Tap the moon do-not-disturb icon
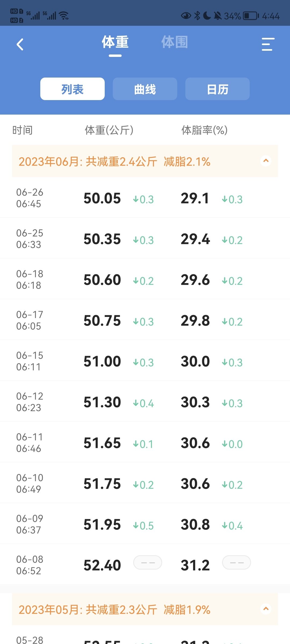 207,16
